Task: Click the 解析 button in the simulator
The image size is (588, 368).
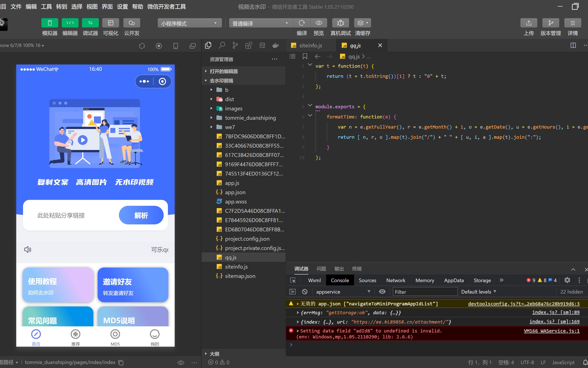Action: 141,215
